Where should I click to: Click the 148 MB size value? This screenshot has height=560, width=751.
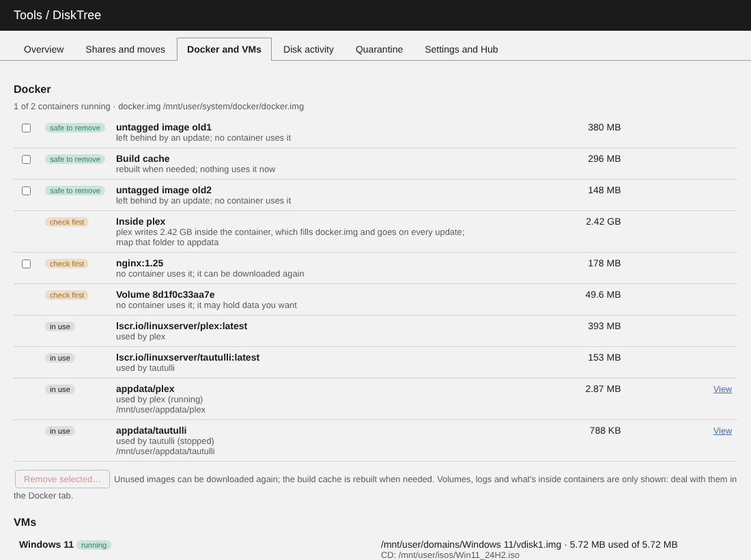[x=604, y=190]
